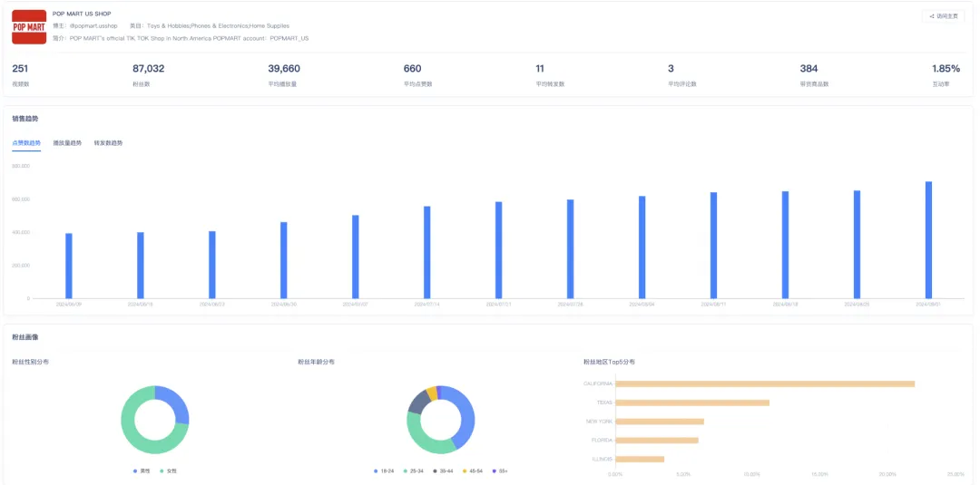Viewport: 980px width, 485px height.
Task: Click the ILLINOIS region bar
Action: tap(640, 459)
